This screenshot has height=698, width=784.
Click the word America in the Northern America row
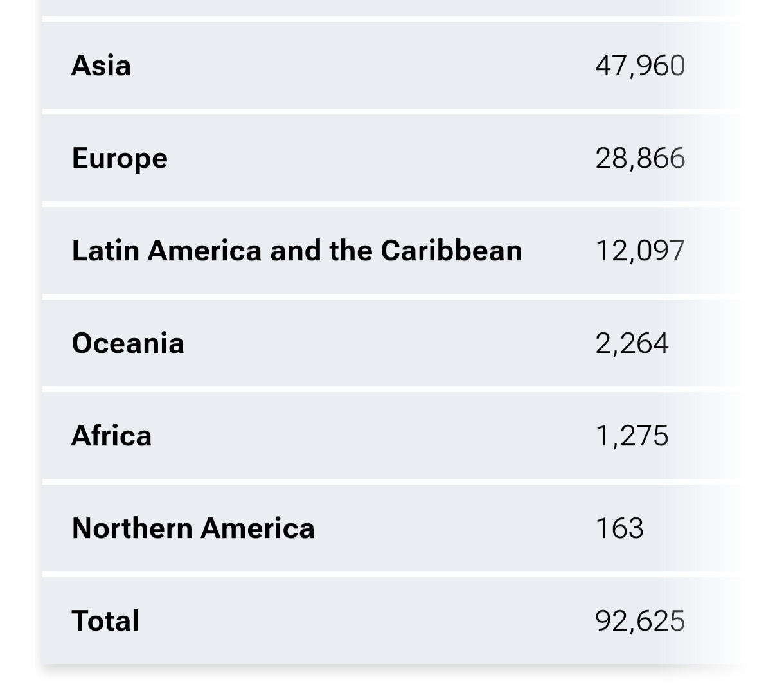pyautogui.click(x=257, y=528)
